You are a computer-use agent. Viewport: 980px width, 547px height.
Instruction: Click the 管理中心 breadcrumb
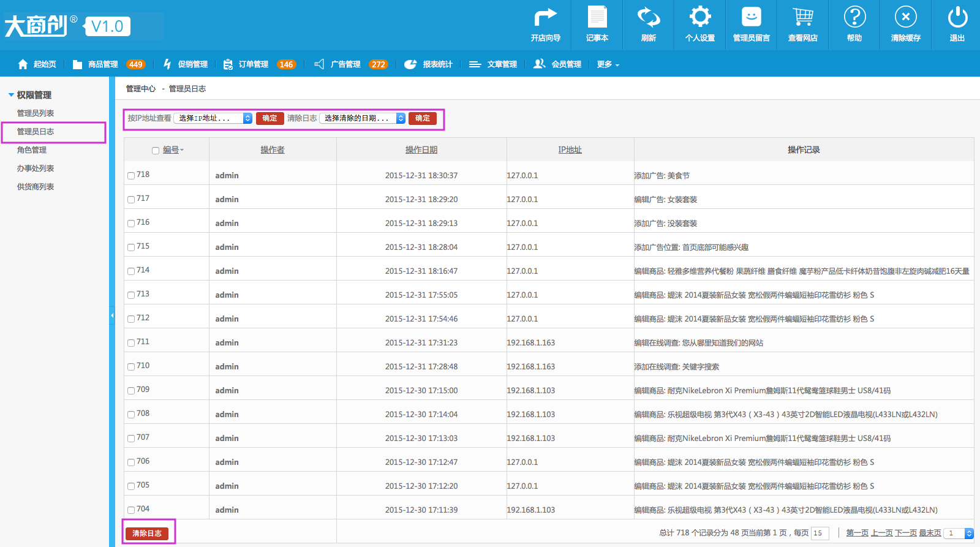[141, 89]
